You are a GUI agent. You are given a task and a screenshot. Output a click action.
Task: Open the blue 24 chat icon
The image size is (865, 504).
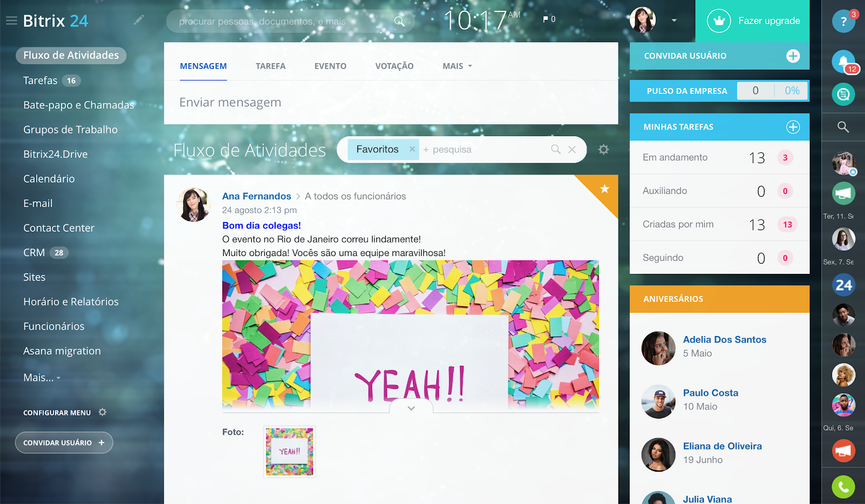click(843, 285)
